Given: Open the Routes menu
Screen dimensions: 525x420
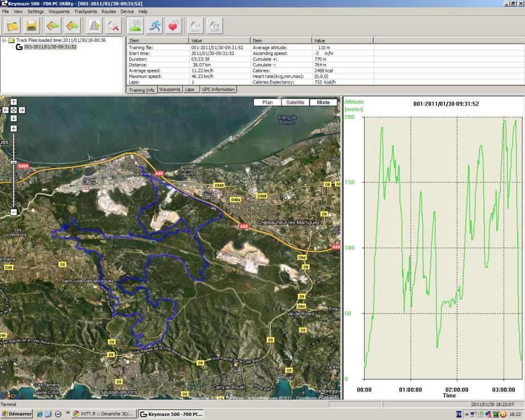Looking at the screenshot, I should click(109, 11).
